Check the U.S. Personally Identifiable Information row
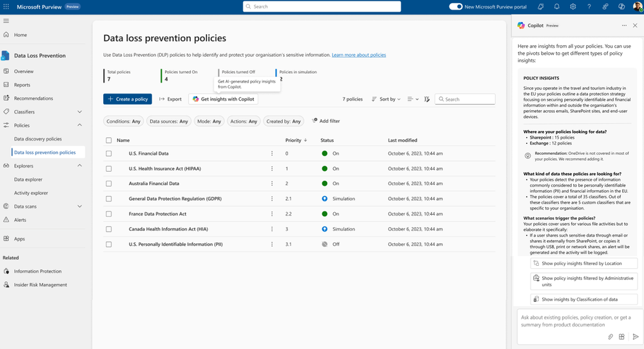This screenshot has width=644, height=349. coord(109,244)
